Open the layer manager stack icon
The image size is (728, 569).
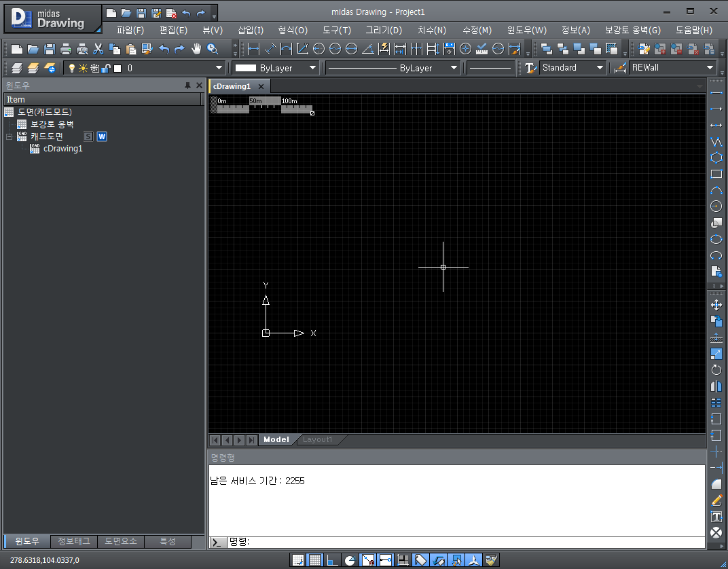coord(17,68)
